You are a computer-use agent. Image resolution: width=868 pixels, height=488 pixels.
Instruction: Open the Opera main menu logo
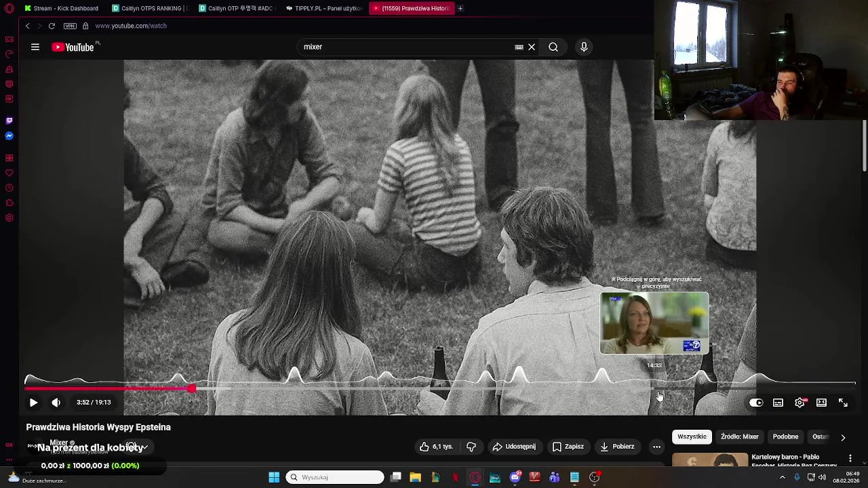9,8
